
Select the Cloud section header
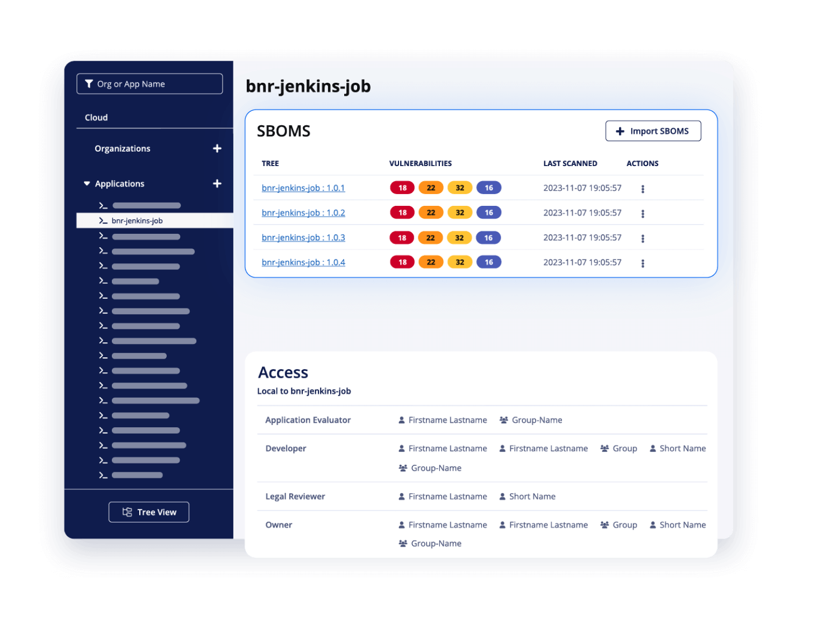(x=96, y=118)
